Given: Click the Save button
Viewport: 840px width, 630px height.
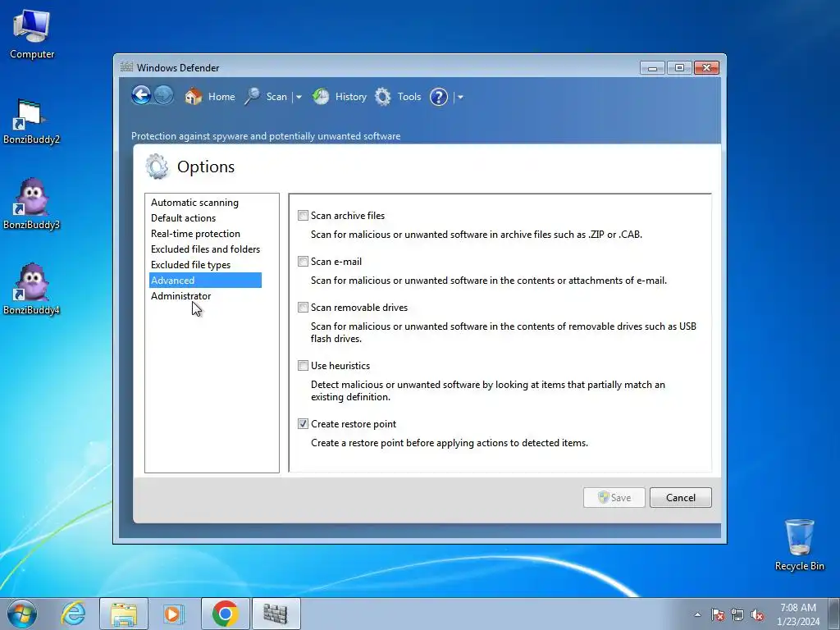Looking at the screenshot, I should (614, 498).
